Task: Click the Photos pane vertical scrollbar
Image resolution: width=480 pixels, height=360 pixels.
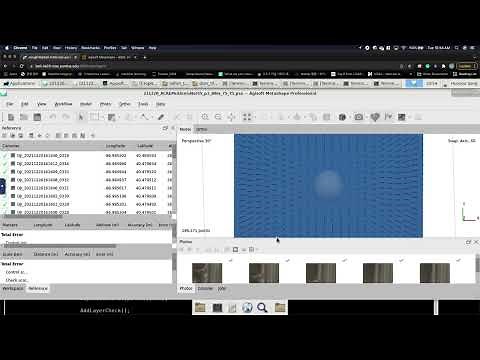Action: click(x=477, y=265)
